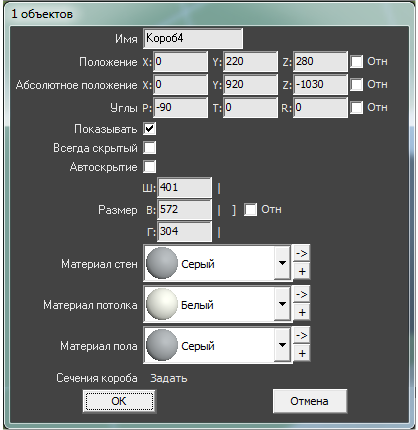Click the plus button beside Материал пола
Viewport: 418px width, 430px height.
pos(301,353)
